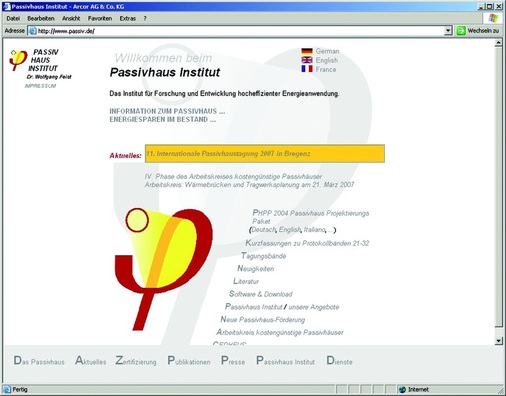
Task: Open the Datei menu
Action: tap(13, 19)
